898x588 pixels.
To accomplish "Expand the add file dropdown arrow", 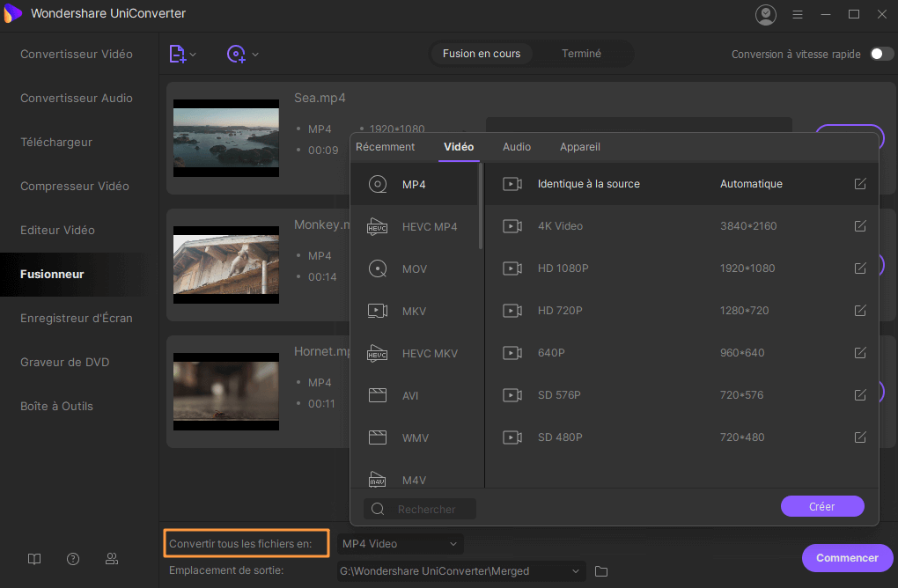I will [194, 55].
